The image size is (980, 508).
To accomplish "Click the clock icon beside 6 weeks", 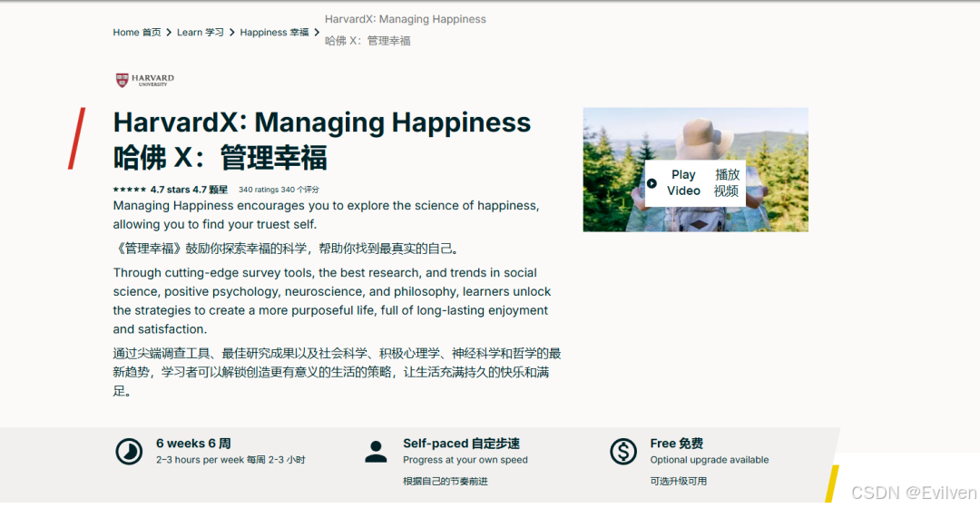I will click(130, 451).
